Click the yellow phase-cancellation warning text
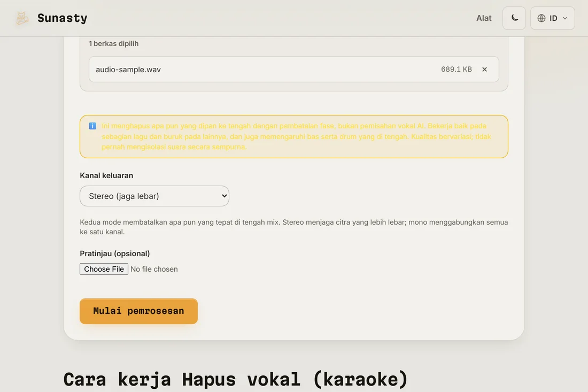 tap(296, 136)
